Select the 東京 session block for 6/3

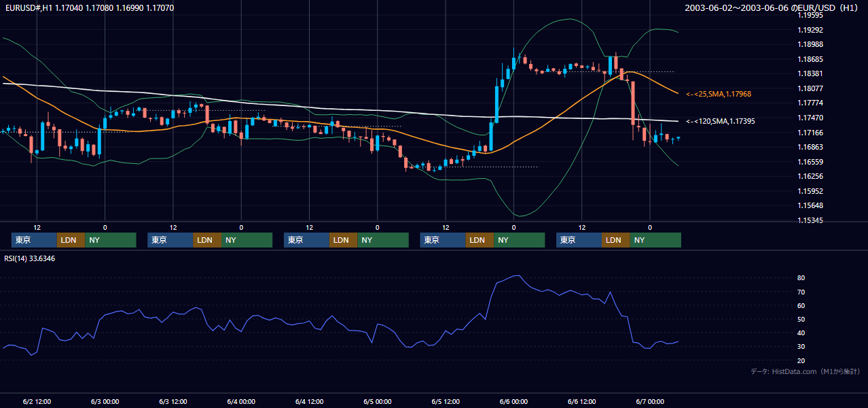point(170,240)
